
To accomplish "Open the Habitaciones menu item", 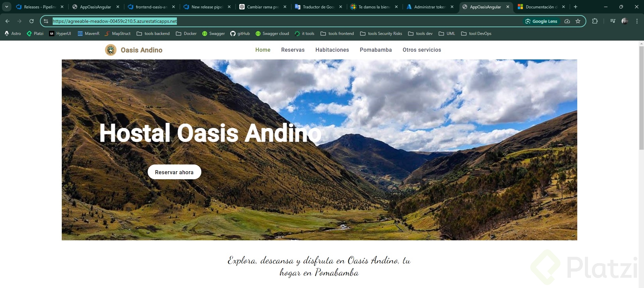I will [332, 50].
